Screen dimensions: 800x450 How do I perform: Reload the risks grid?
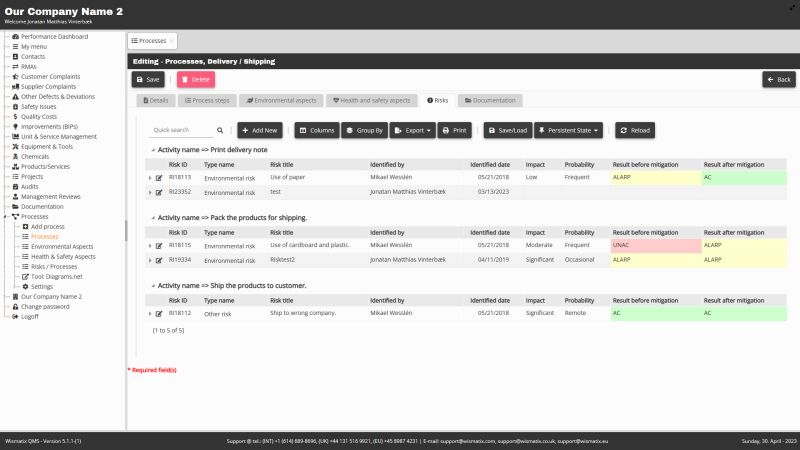pos(635,131)
